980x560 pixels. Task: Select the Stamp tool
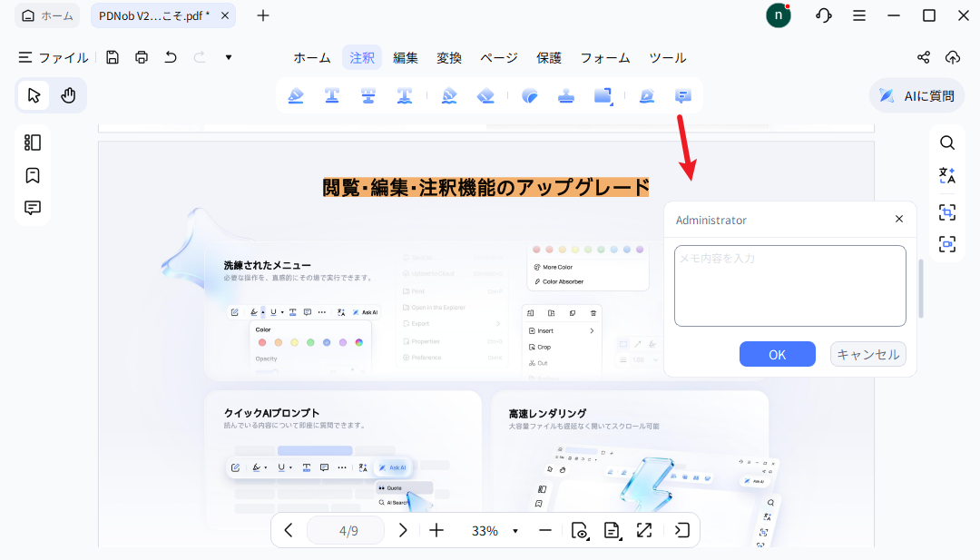(x=566, y=95)
